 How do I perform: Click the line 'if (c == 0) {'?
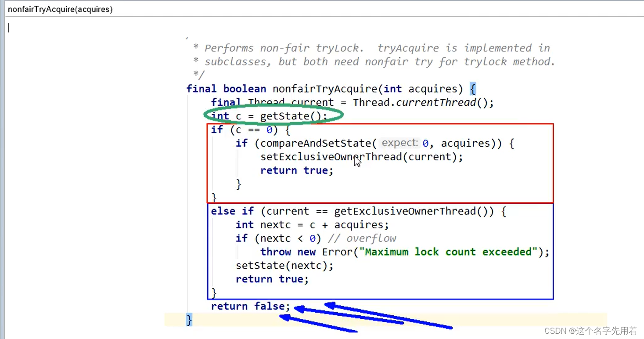coord(250,130)
